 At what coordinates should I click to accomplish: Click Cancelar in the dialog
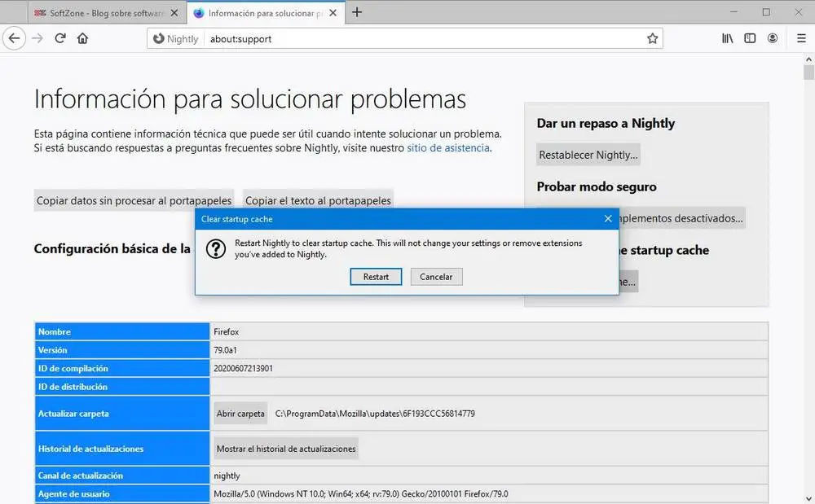436,277
